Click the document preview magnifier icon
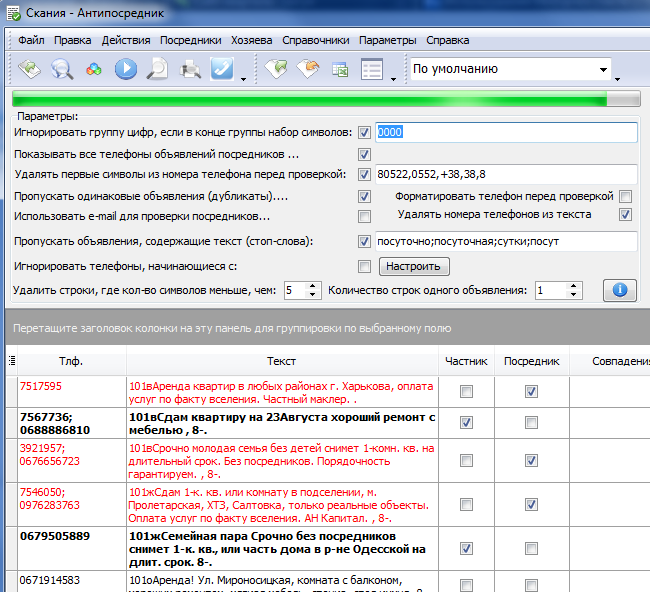The width and height of the screenshot is (650, 592). (x=157, y=69)
